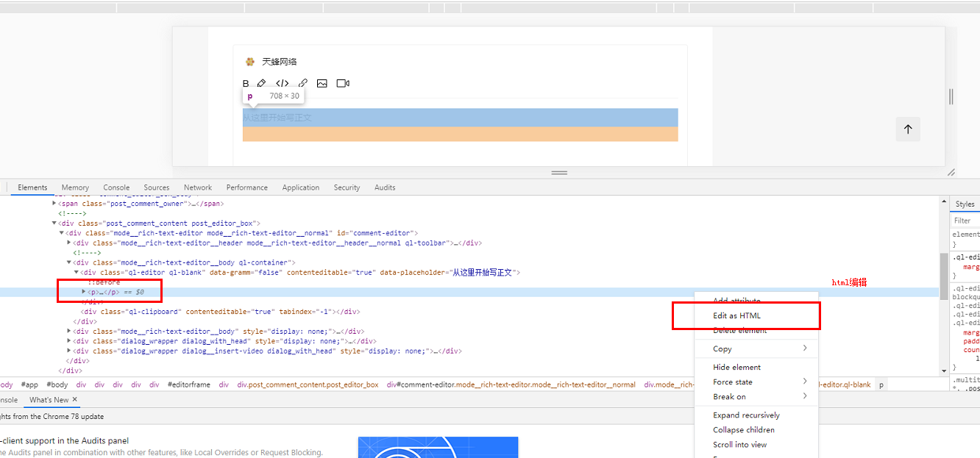Insert a hyperlink using the chain icon
Image resolution: width=980 pixels, height=458 pixels.
(x=303, y=84)
